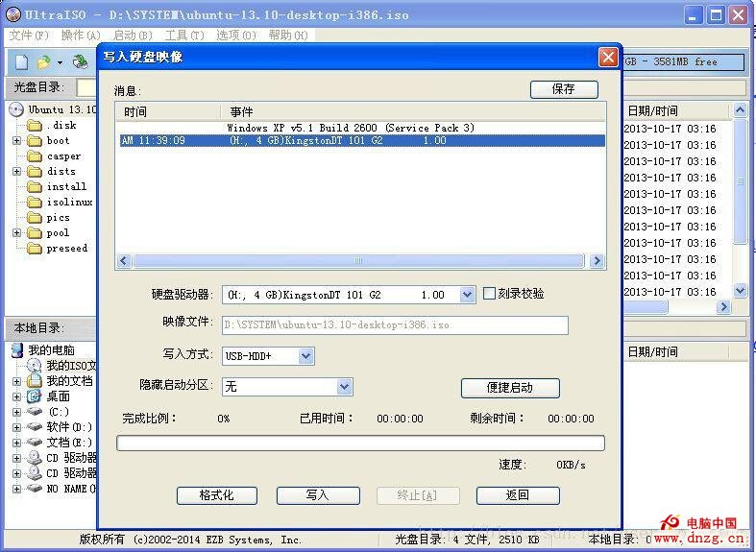Screen dimensions: 756x552
Task: Open the 操作(A) menu
Action: click(81, 36)
